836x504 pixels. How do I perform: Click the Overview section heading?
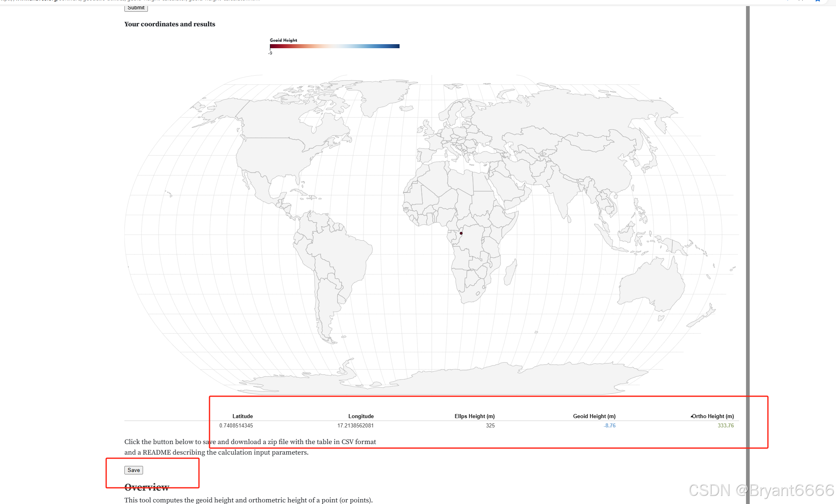point(147,487)
